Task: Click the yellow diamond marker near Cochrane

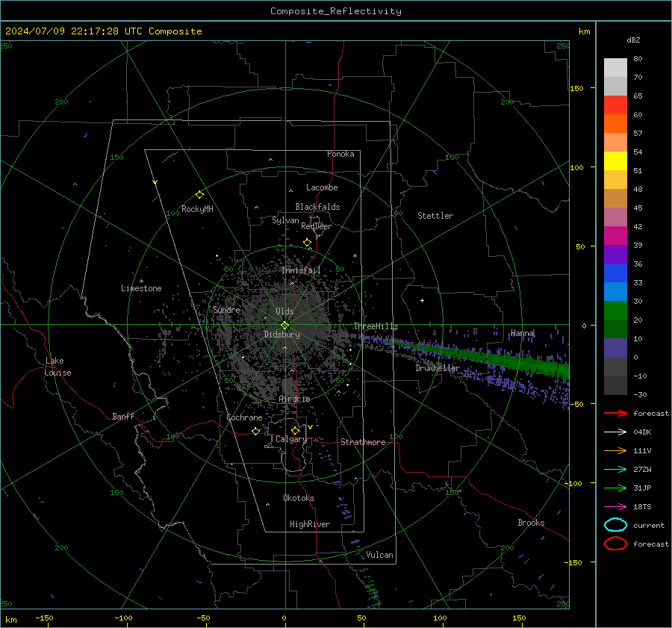Action: (x=256, y=431)
